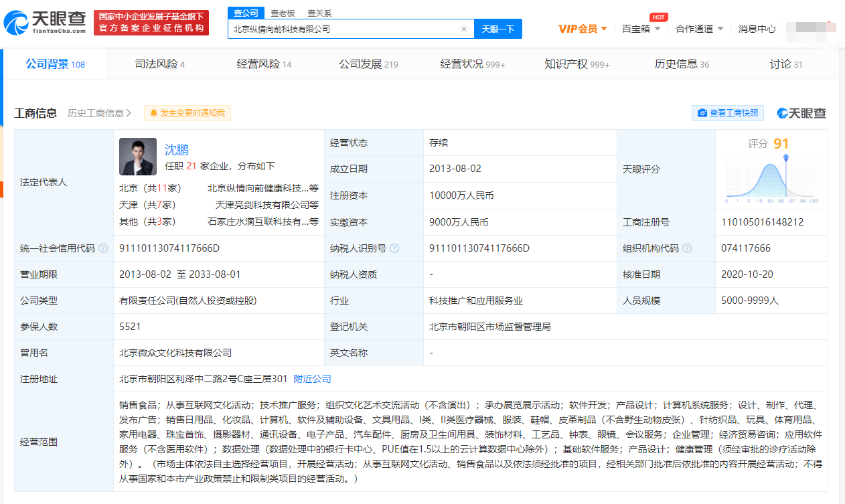The height and width of the screenshot is (504, 845).
Task: Click the TianYanCha logo in header
Action: (x=45, y=23)
